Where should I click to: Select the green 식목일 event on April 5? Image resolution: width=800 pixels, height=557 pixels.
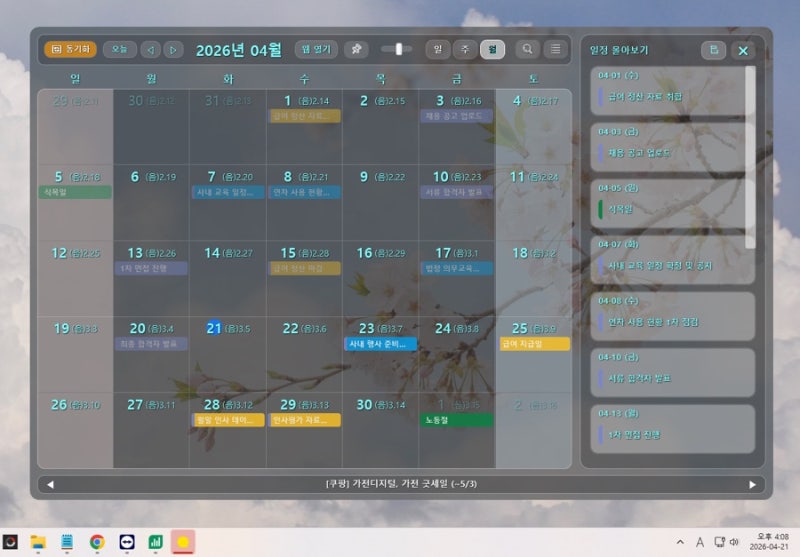coord(75,192)
